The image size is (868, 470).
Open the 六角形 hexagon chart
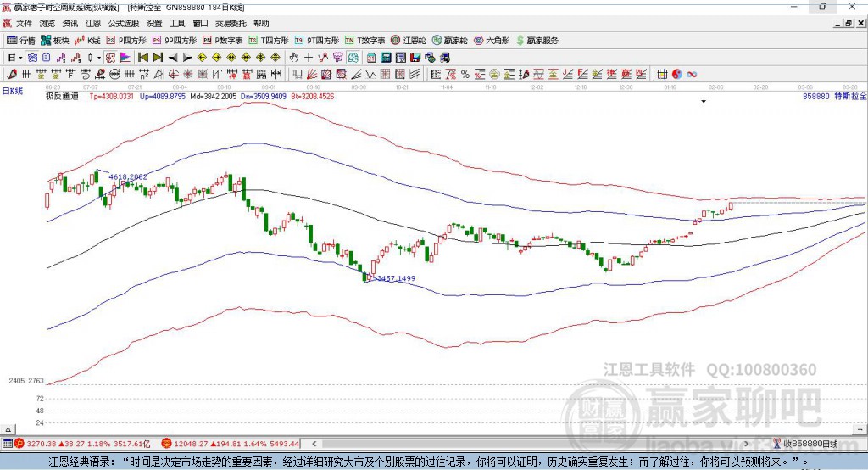[x=492, y=41]
